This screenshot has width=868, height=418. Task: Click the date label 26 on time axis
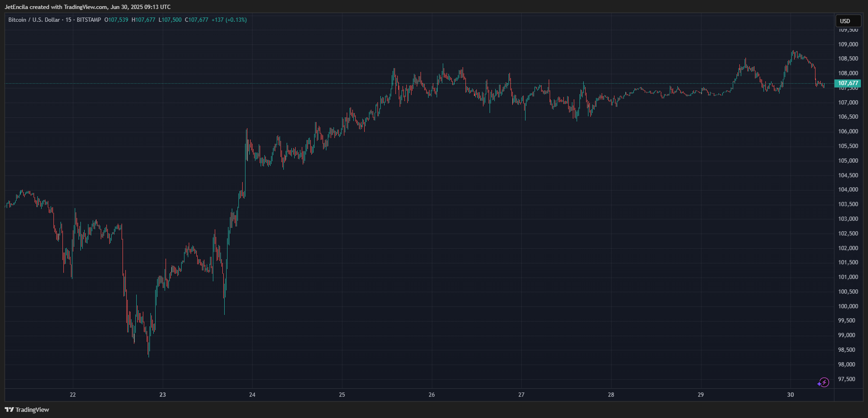(431, 395)
